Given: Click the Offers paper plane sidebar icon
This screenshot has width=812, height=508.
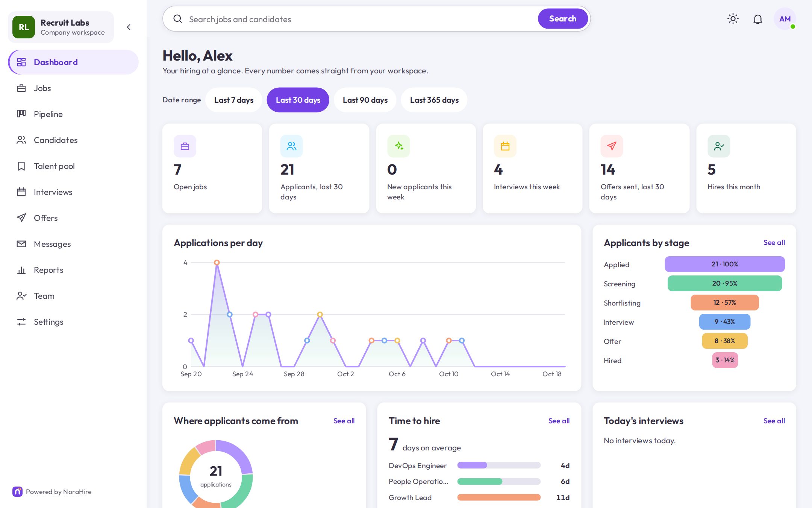Looking at the screenshot, I should coord(21,218).
